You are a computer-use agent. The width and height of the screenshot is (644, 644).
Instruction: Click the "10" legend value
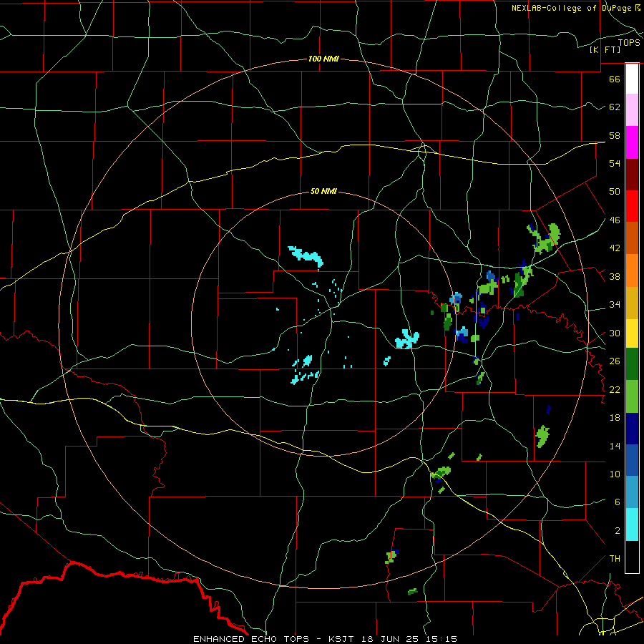(615, 474)
